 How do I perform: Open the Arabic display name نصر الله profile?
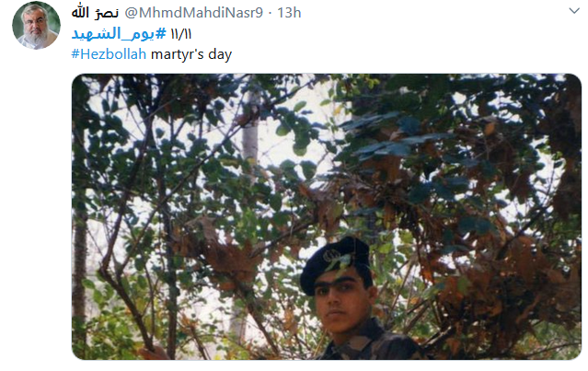tap(96, 13)
